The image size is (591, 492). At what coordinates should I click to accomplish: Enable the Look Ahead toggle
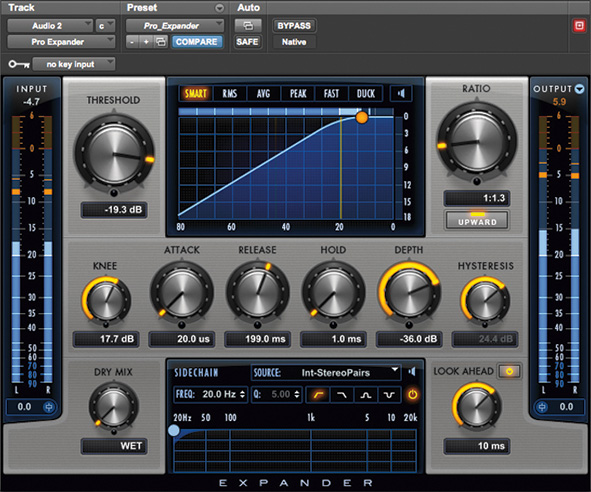[x=510, y=371]
